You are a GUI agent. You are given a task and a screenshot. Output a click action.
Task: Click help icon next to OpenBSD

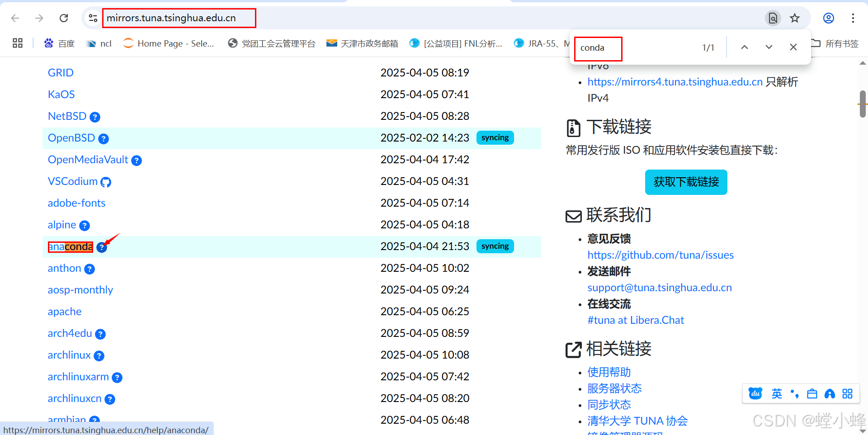click(104, 139)
